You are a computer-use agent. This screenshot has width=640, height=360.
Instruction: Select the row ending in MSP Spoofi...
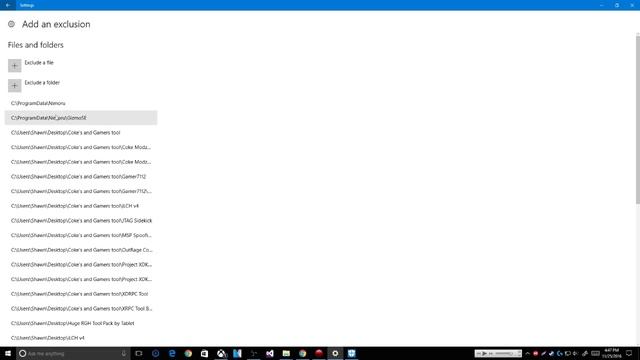point(81,236)
